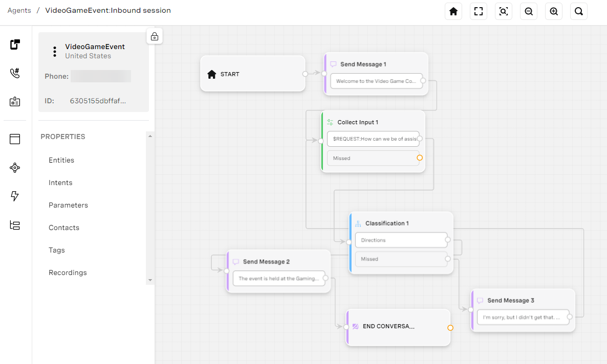Go to Agents breadcrumb link
607x364 pixels.
pyautogui.click(x=19, y=10)
